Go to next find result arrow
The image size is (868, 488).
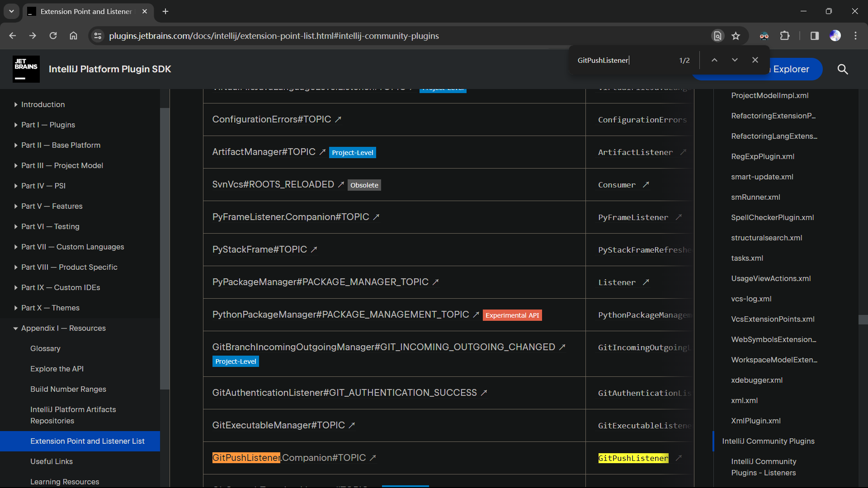click(x=735, y=60)
